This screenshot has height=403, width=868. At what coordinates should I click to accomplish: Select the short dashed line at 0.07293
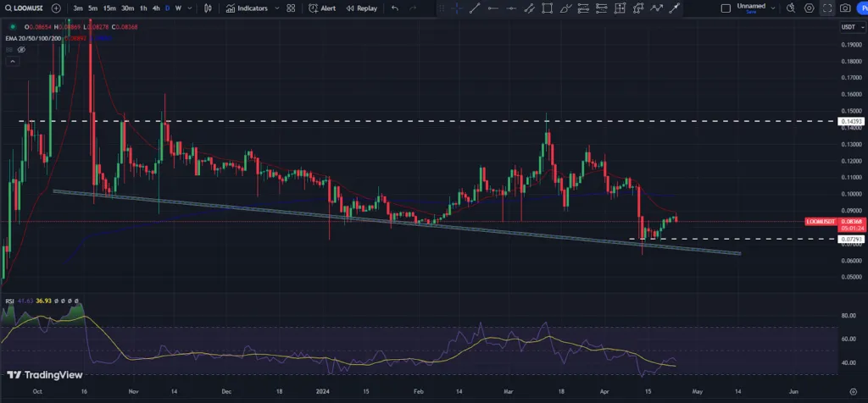tap(733, 239)
